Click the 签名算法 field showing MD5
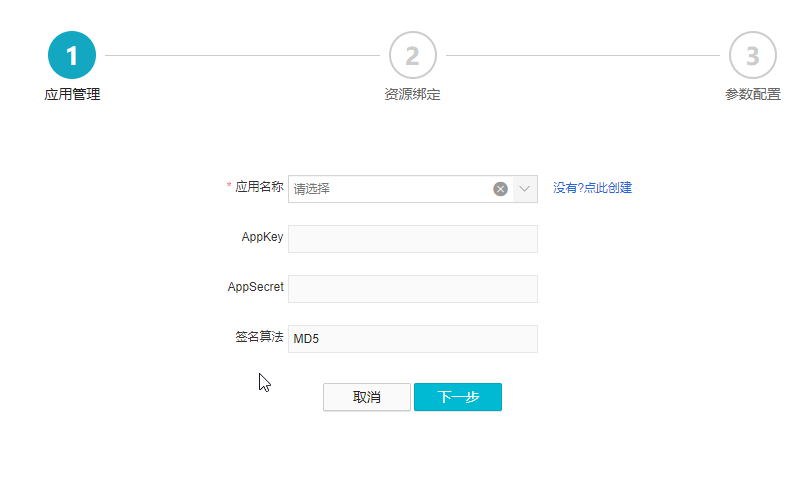Image resolution: width=794 pixels, height=477 pixels. (x=413, y=339)
